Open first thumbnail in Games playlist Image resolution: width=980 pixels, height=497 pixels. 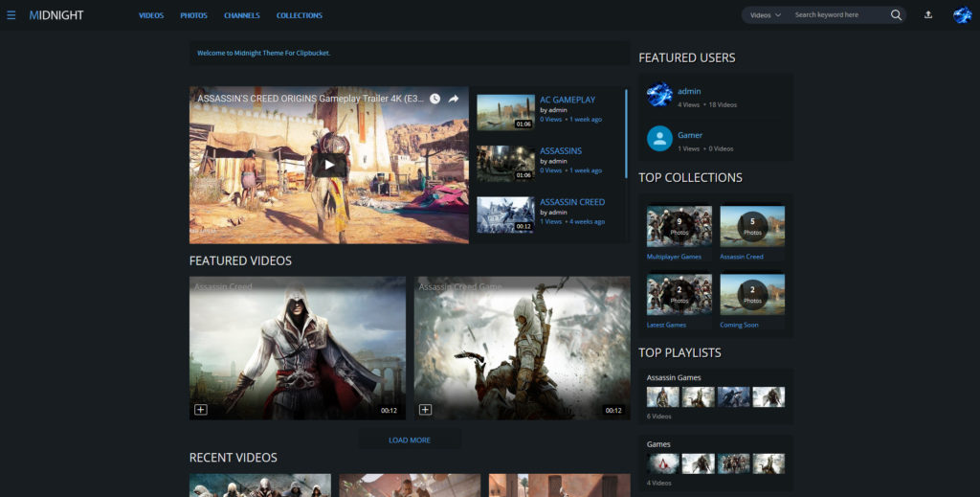(663, 463)
